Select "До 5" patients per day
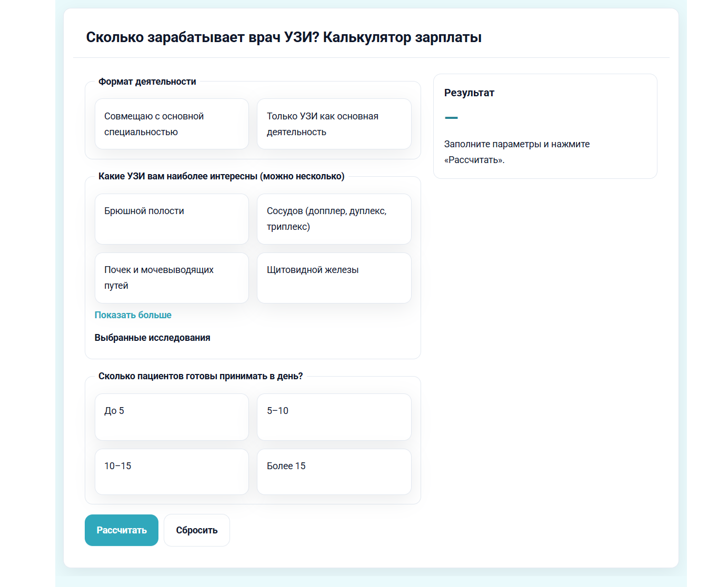Screen dimensions: 728x587 [172, 417]
